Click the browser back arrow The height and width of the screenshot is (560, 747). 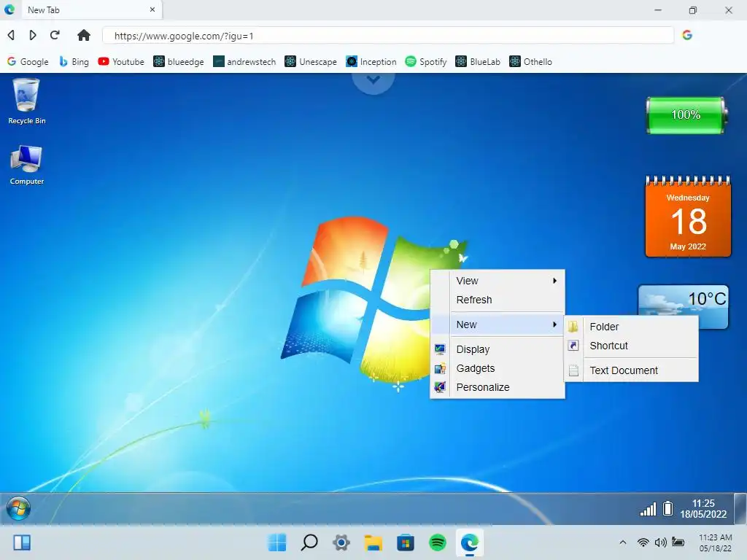click(12, 35)
